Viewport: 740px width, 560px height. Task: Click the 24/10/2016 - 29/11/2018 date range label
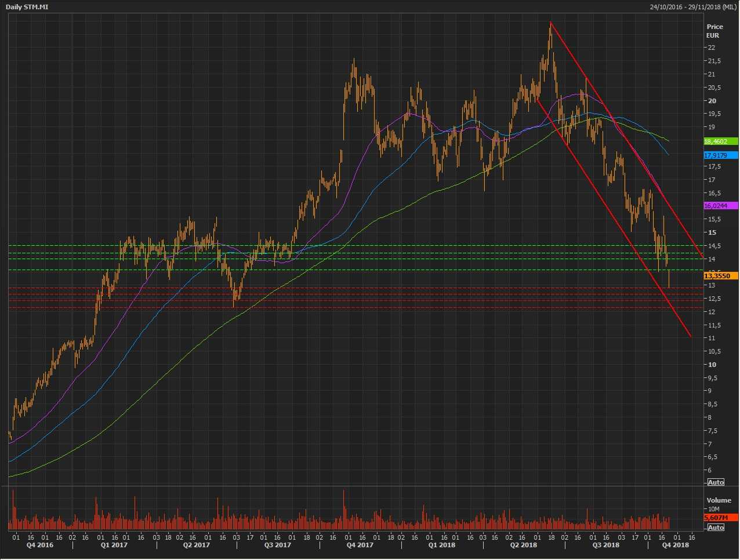click(692, 7)
